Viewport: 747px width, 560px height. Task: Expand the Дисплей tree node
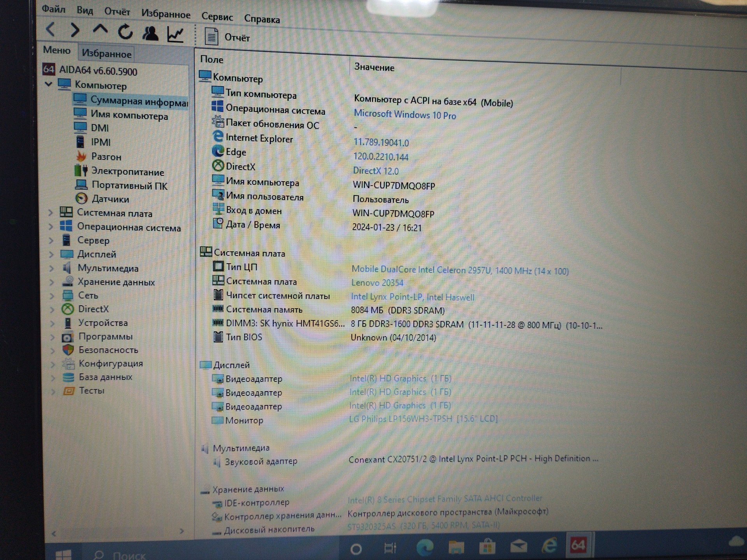tap(51, 254)
